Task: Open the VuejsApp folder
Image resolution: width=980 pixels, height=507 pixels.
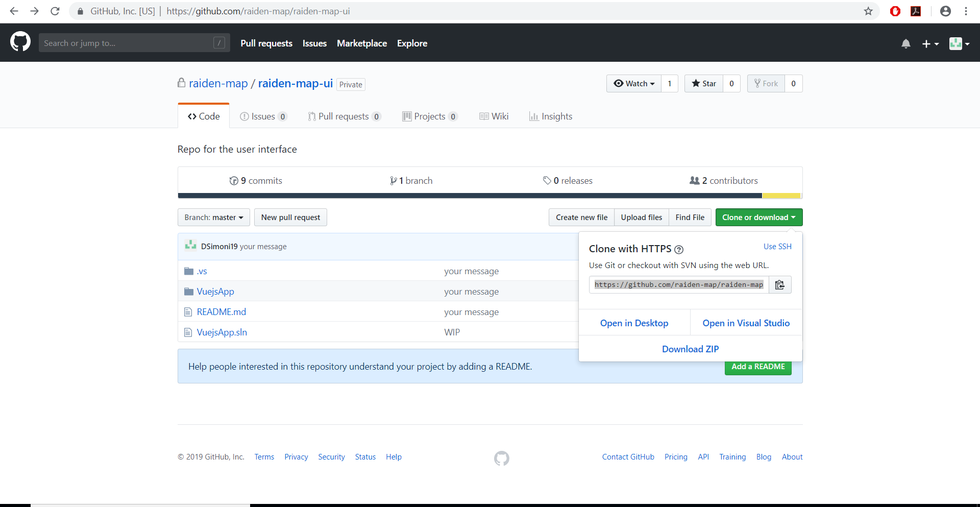Action: (x=215, y=291)
